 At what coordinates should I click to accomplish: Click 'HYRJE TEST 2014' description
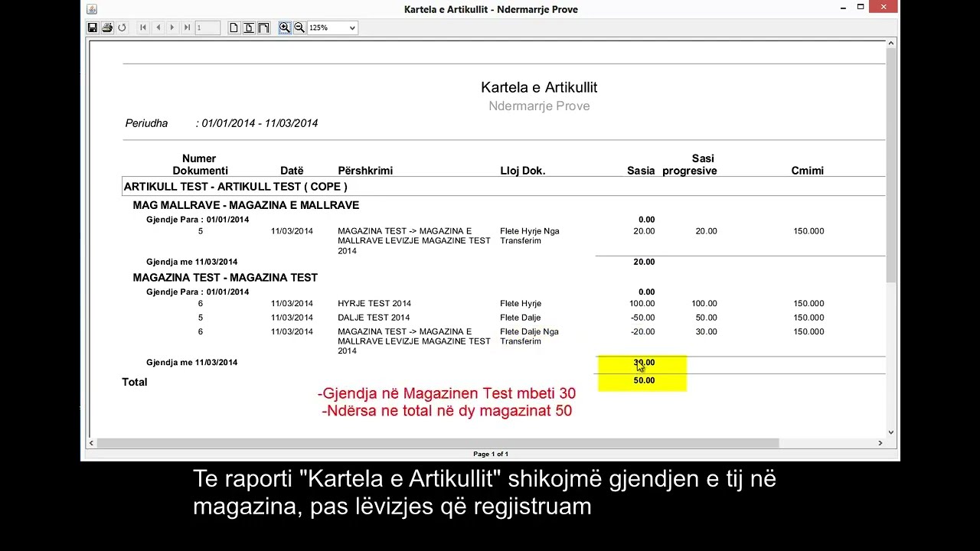point(374,304)
